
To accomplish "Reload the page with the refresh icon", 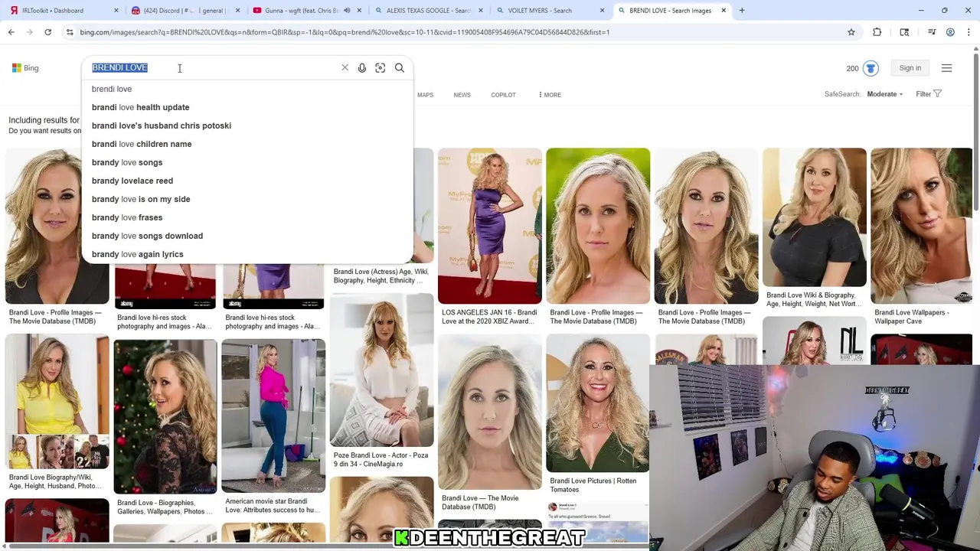I will coord(47,32).
